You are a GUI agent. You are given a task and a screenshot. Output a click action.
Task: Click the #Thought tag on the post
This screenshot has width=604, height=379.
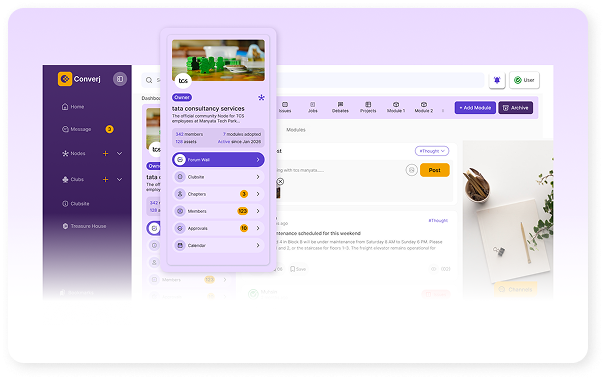pos(438,221)
